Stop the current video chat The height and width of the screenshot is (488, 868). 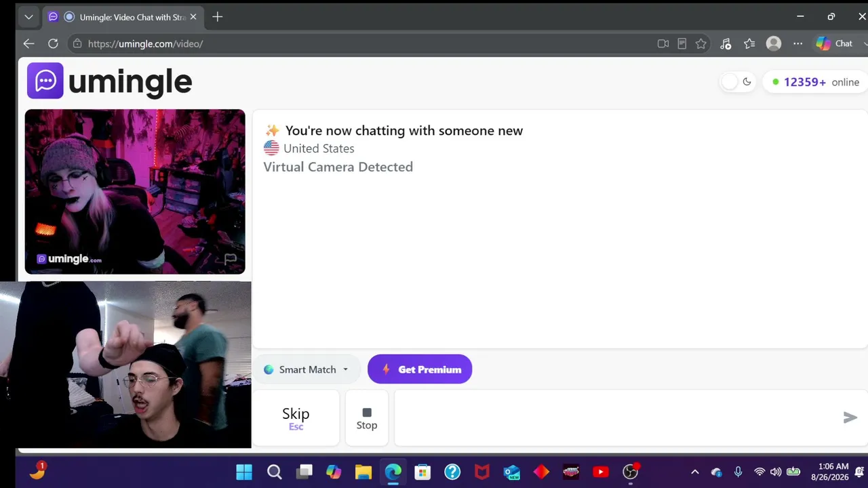click(x=367, y=418)
